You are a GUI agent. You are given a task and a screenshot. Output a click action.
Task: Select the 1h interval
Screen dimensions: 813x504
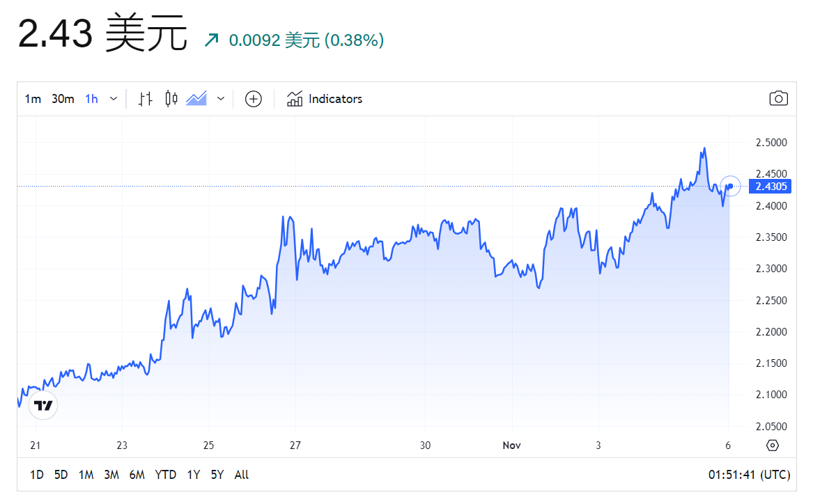point(91,99)
